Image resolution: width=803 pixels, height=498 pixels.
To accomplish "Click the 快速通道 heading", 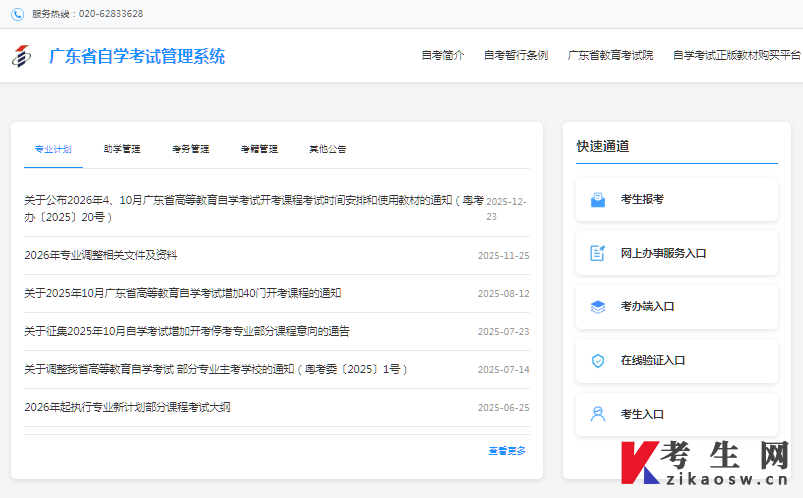I will (x=603, y=146).
